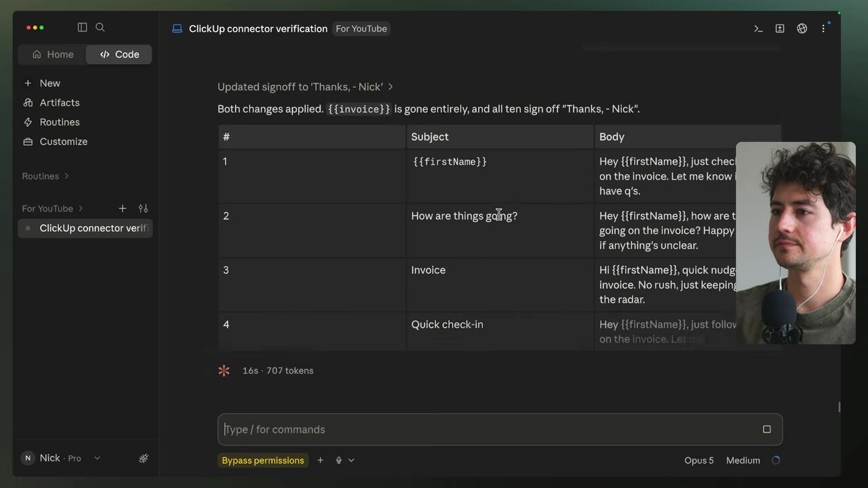Expand the Routines section header

(45, 176)
